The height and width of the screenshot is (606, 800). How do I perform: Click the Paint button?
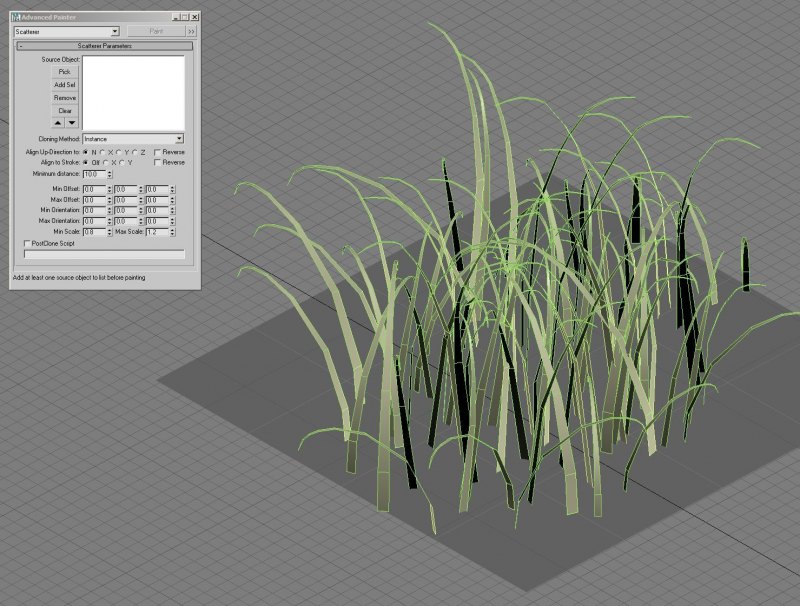156,31
